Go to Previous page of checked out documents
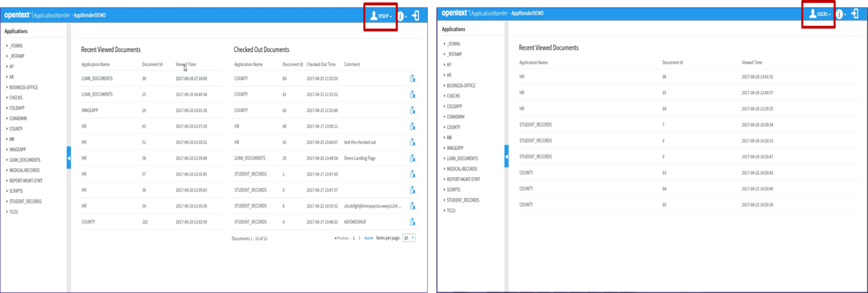The height and width of the screenshot is (293, 868). click(x=341, y=238)
